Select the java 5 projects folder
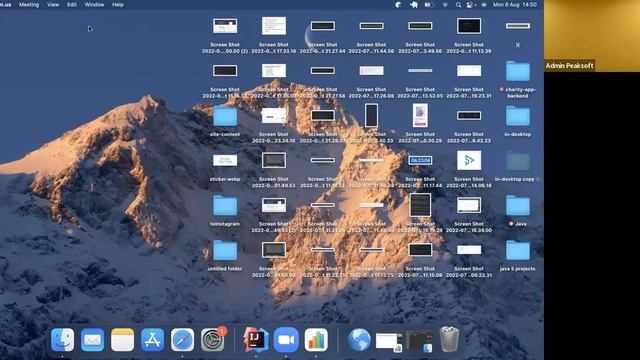The width and height of the screenshot is (640, 360). click(x=518, y=250)
